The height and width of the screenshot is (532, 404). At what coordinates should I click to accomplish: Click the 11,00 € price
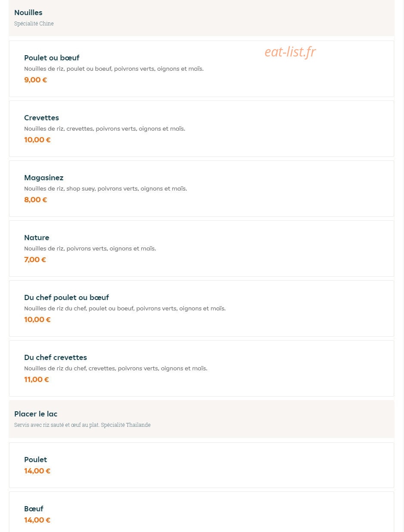[x=37, y=379]
